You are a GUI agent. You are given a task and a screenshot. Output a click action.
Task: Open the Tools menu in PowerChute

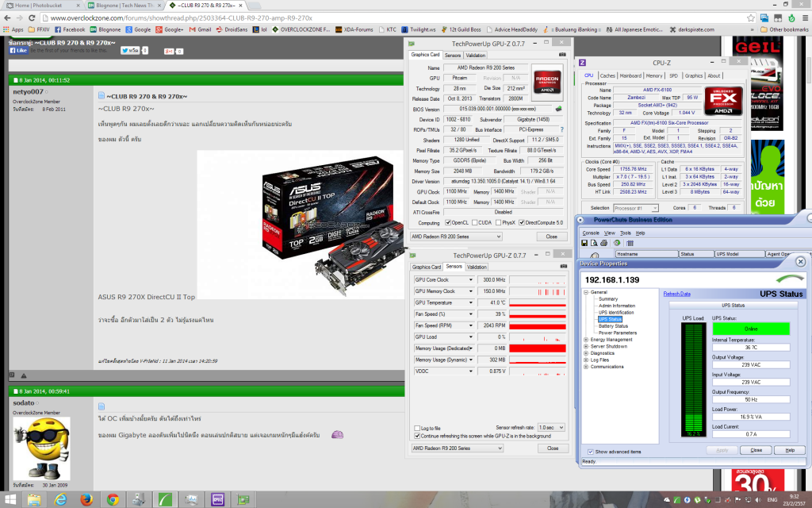pos(625,233)
